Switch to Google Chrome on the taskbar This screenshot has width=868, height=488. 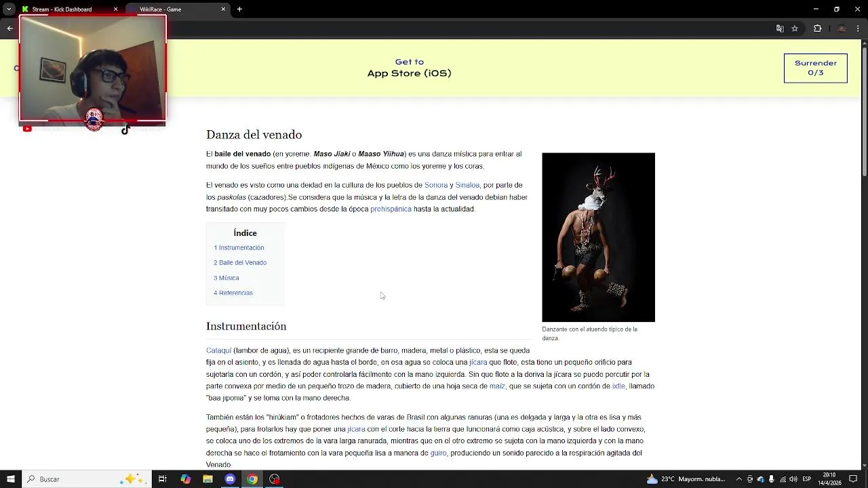tap(252, 479)
